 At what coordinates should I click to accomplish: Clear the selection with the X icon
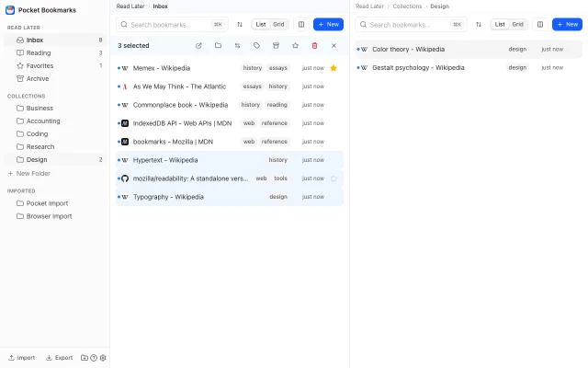pos(334,45)
